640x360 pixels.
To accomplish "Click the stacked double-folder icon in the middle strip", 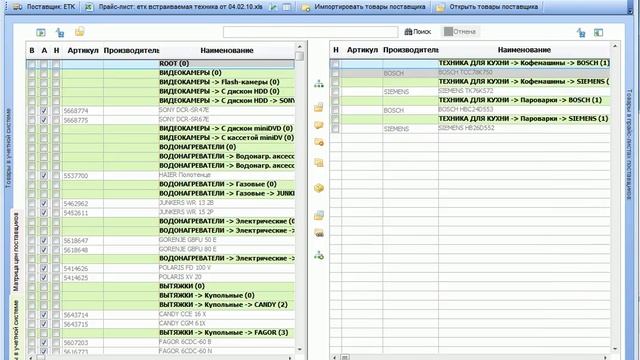I will [319, 163].
